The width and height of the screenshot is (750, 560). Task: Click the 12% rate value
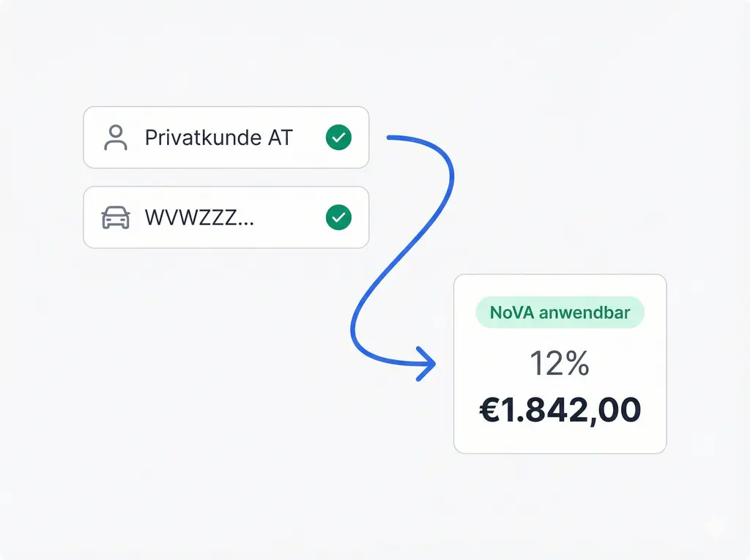tap(560, 363)
